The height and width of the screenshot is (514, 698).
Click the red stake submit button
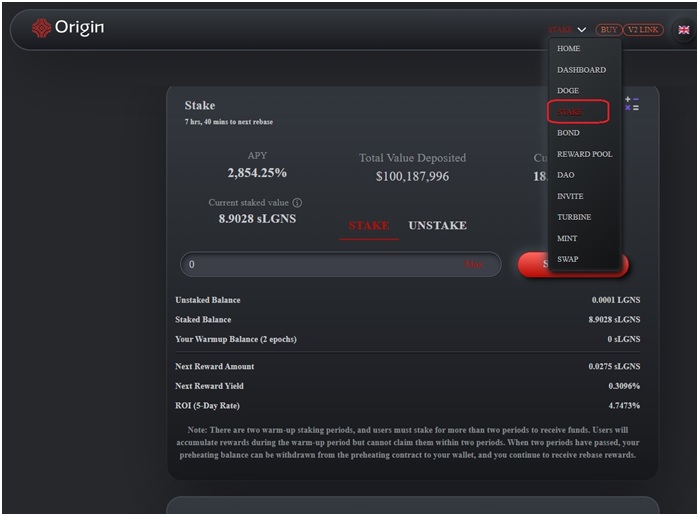[573, 264]
